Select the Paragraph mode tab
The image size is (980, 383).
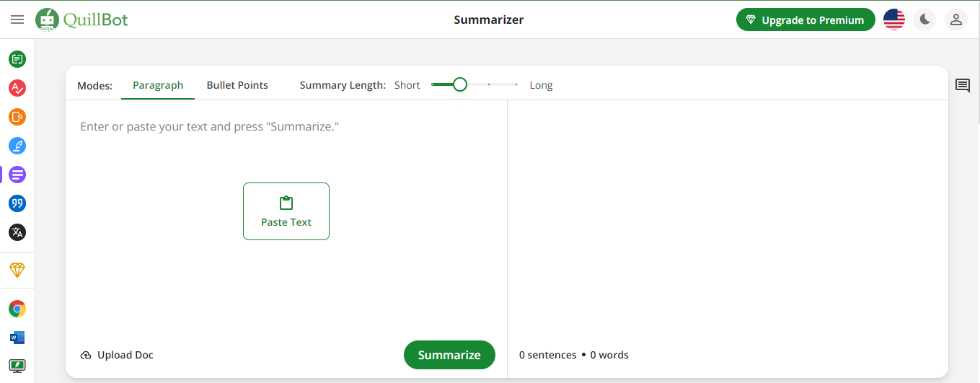pyautogui.click(x=158, y=85)
